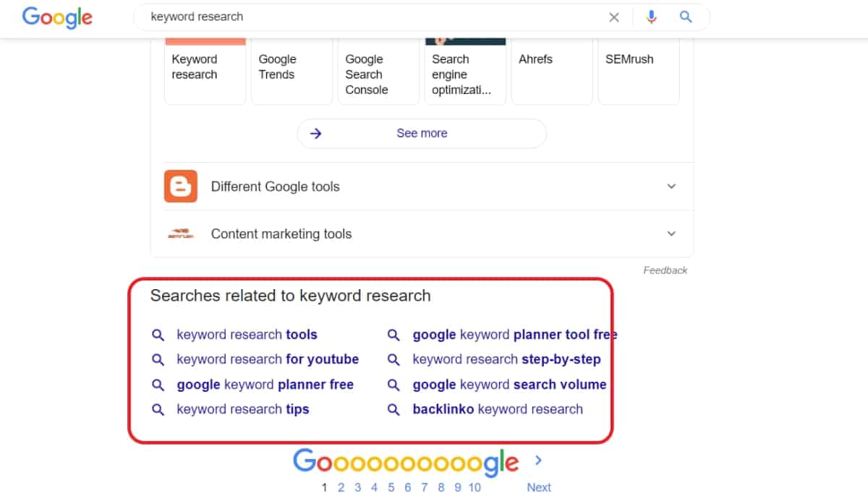Click the blue search magnifier icon

(686, 17)
